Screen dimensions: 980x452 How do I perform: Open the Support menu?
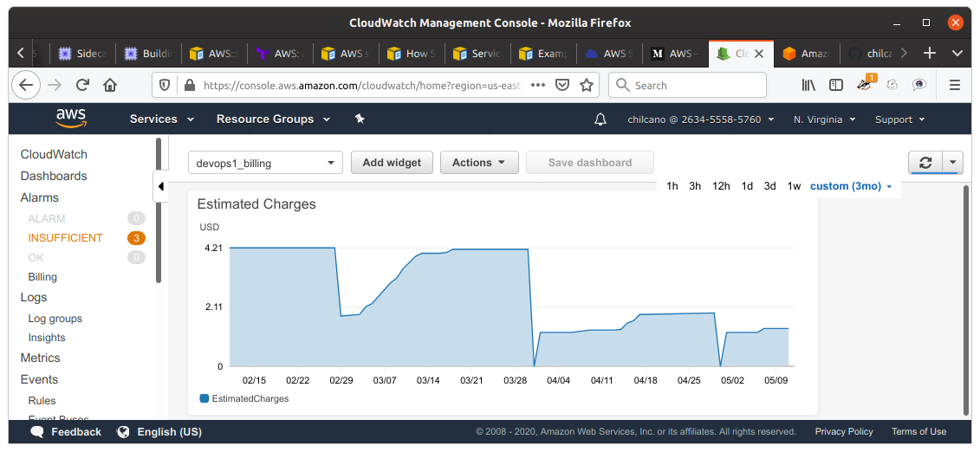tap(899, 119)
